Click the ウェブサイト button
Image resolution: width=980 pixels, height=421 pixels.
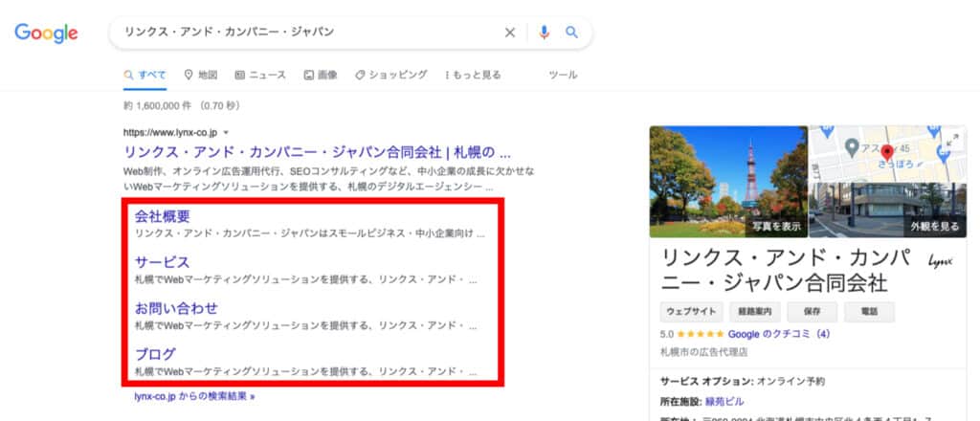(692, 311)
